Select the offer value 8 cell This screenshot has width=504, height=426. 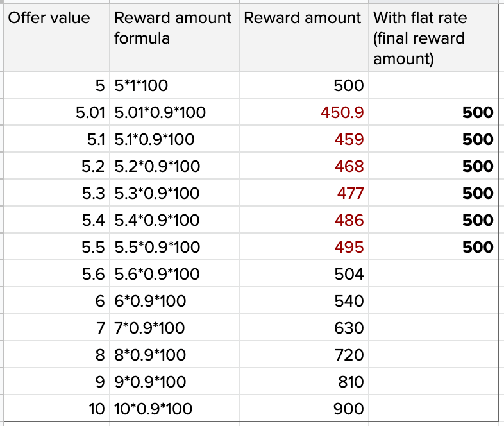coord(56,355)
